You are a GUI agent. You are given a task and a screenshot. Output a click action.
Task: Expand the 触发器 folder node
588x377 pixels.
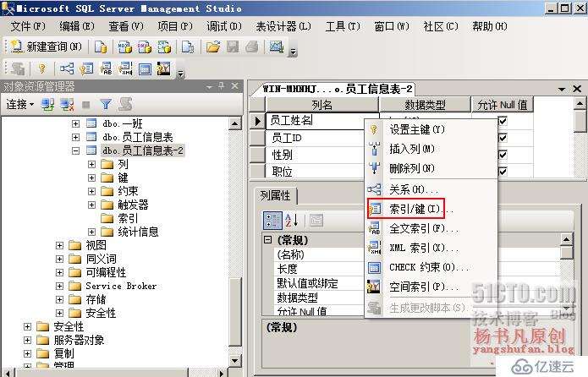pyautogui.click(x=91, y=205)
